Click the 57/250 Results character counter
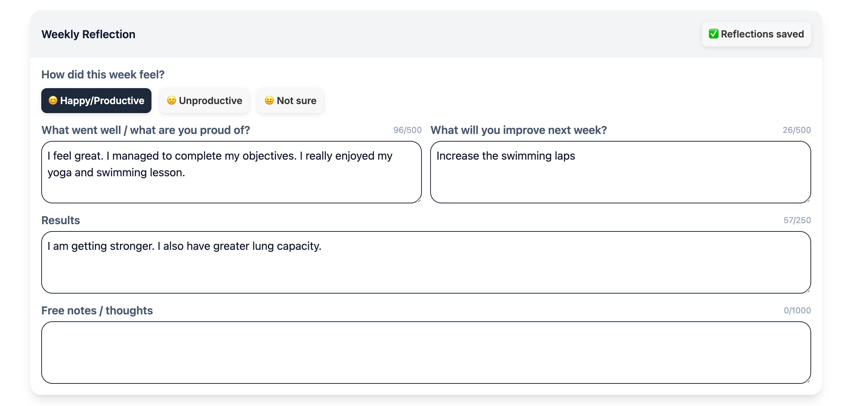The width and height of the screenshot is (868, 406). click(x=797, y=220)
